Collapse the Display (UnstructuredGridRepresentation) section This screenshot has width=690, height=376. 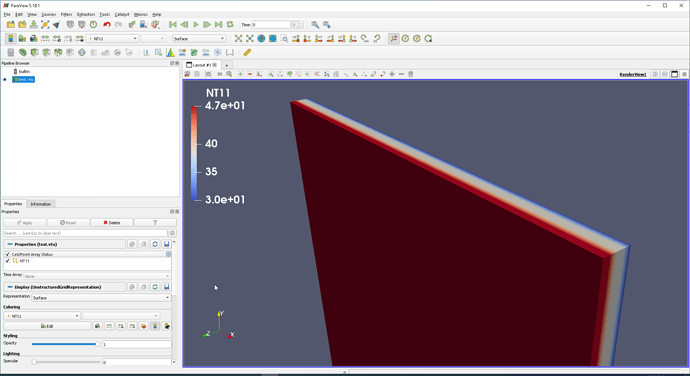(10, 287)
